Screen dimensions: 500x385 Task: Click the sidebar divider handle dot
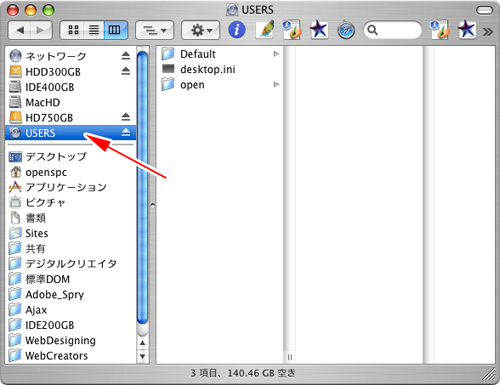[152, 205]
